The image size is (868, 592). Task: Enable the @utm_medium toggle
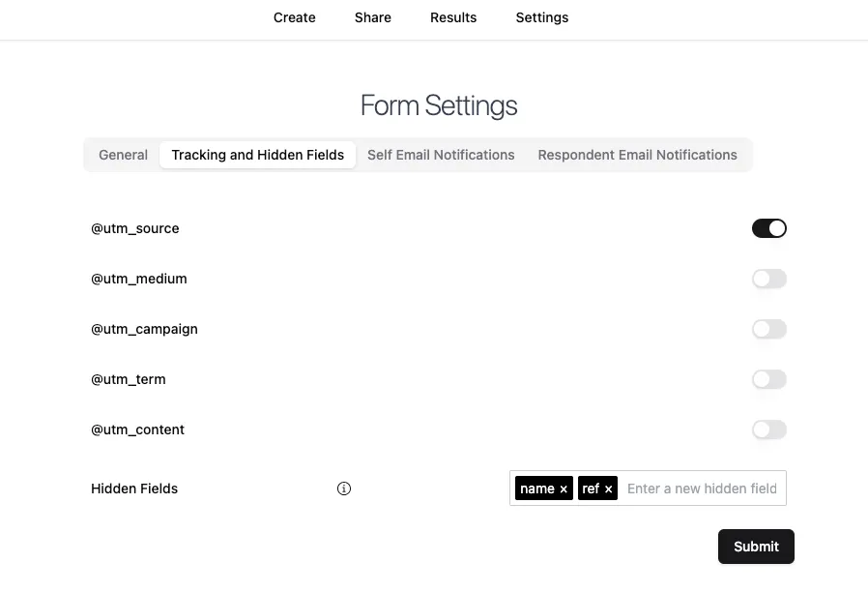769,279
